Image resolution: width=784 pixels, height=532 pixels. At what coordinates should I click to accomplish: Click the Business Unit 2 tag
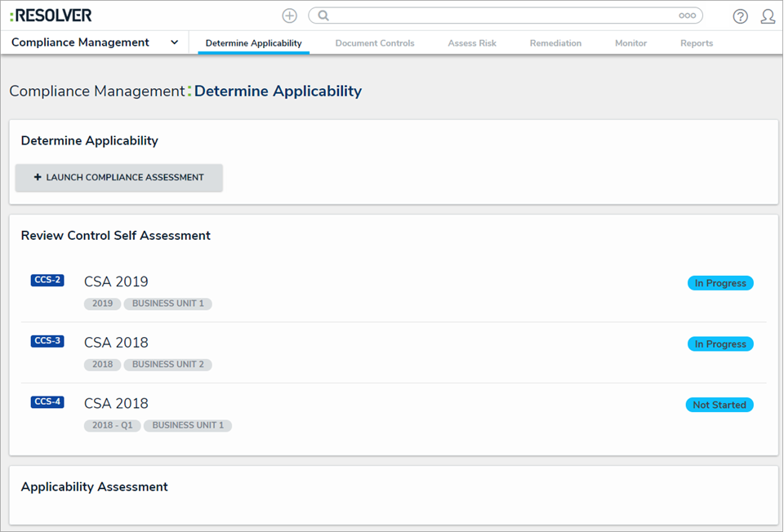[168, 365]
